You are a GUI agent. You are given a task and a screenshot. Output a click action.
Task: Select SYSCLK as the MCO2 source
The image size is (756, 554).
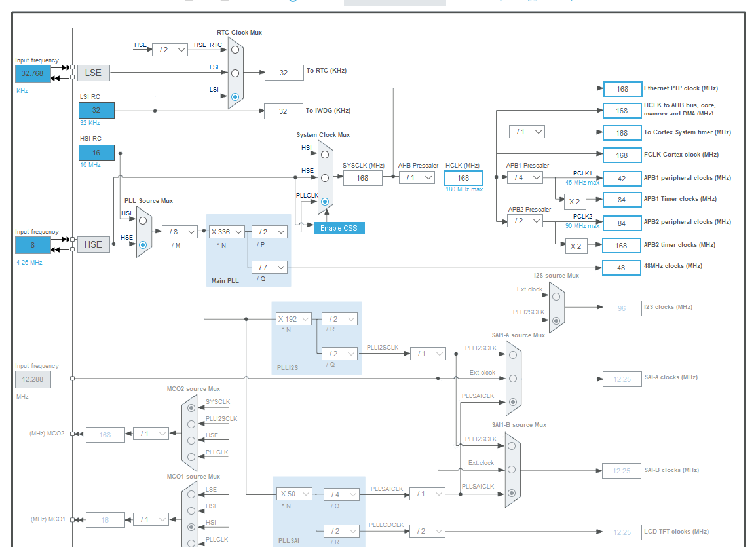190,408
